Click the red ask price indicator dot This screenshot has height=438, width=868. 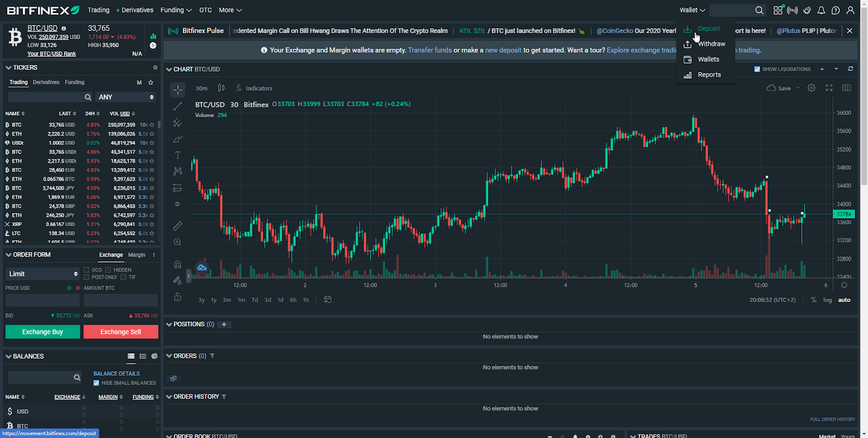(x=78, y=288)
